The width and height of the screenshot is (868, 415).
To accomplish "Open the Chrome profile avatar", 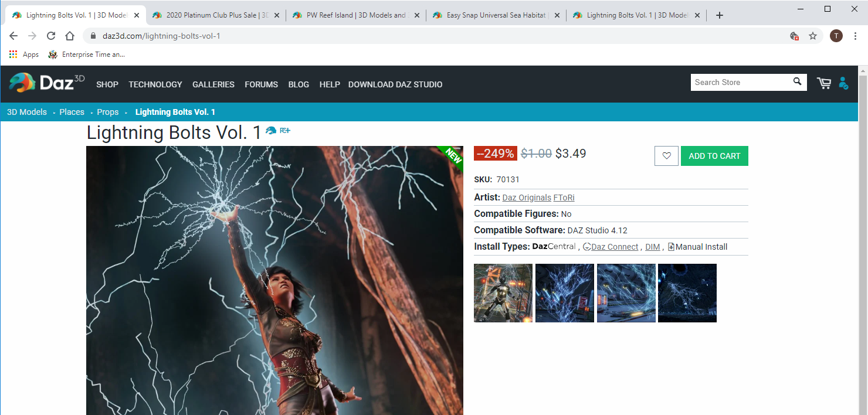I will click(x=836, y=36).
